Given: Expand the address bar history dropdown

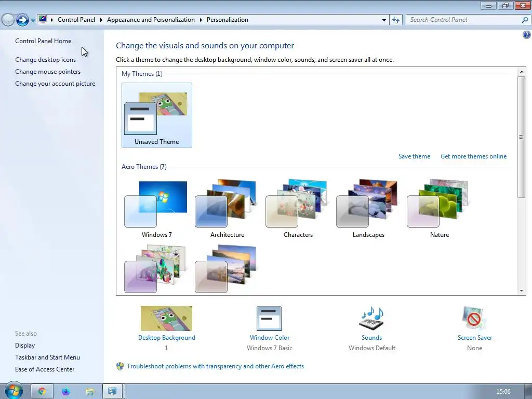Looking at the screenshot, I should (384, 20).
